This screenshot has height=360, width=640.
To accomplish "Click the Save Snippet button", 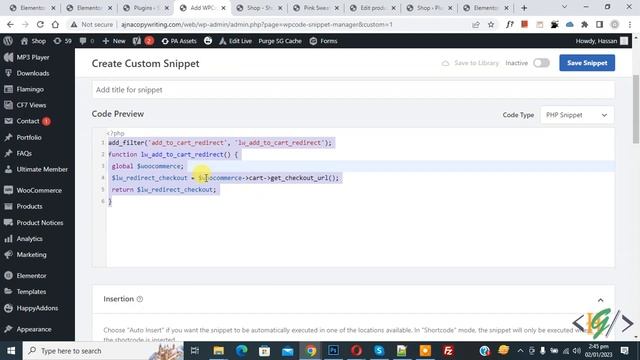I will [587, 63].
